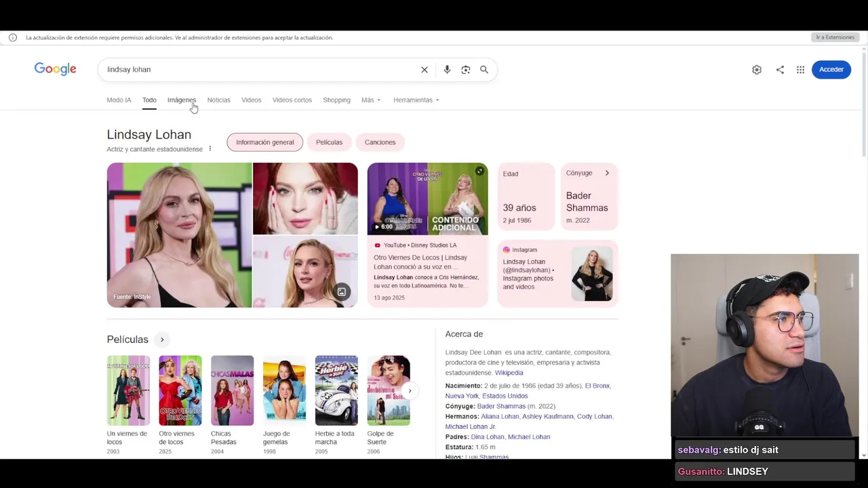The image size is (868, 488).
Task: Open the Juego de gemelas poster
Action: (284, 390)
